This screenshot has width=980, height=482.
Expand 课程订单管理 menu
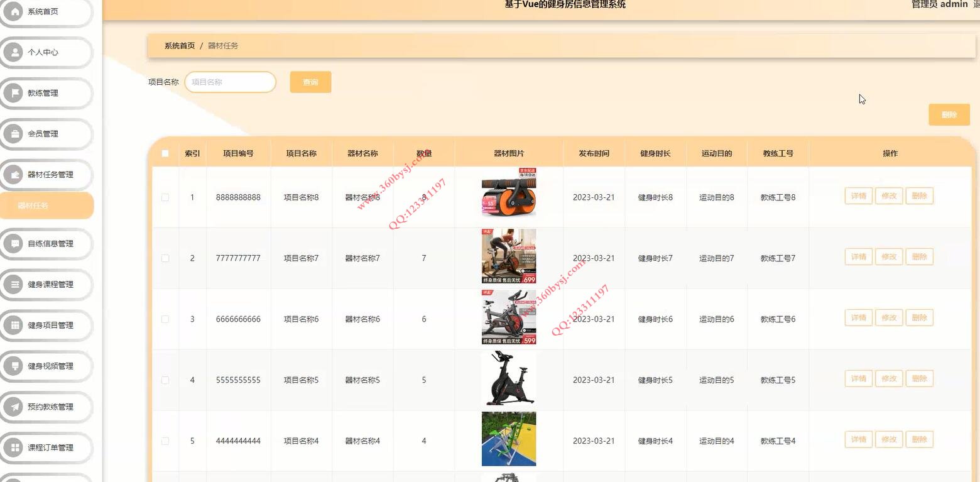click(46, 448)
